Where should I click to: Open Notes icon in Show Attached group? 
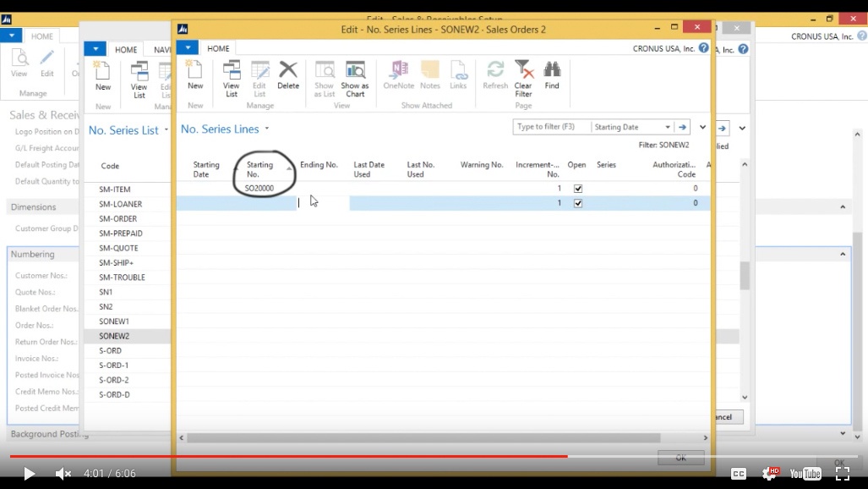click(430, 74)
